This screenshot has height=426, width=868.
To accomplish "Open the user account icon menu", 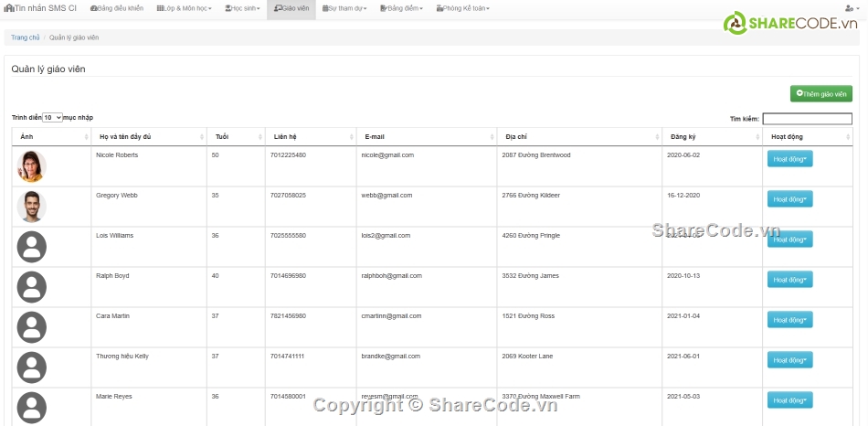I will [x=851, y=8].
